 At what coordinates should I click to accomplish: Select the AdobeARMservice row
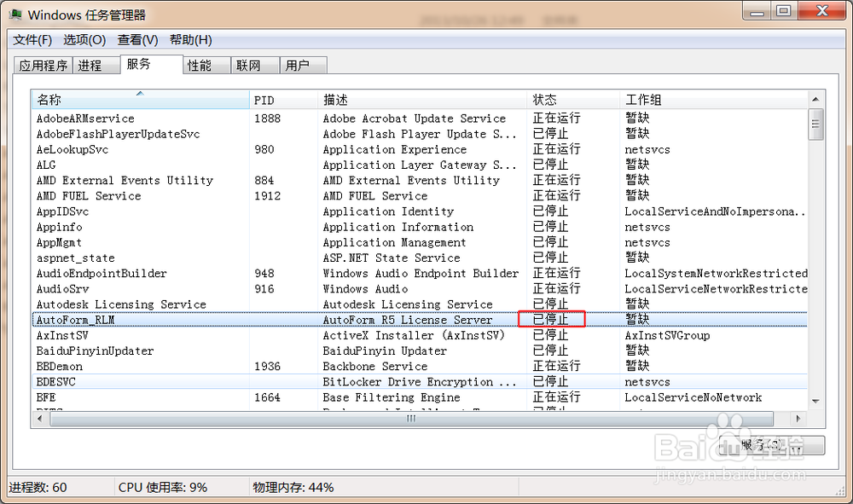[420, 119]
